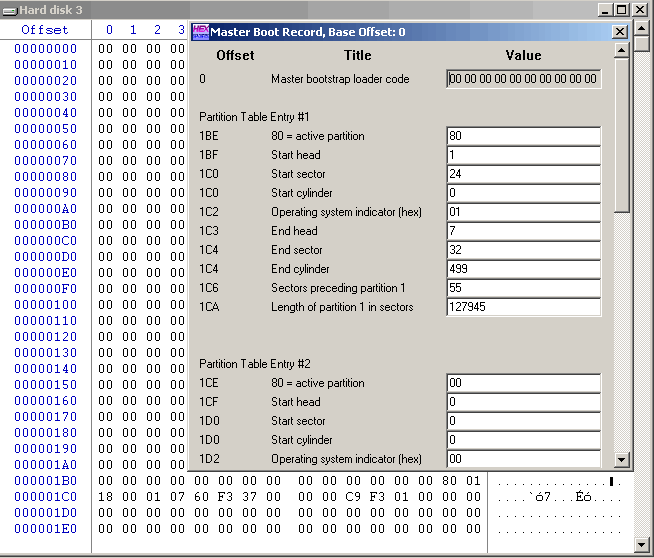Click 'Length of partition 1 in sectors' label
654x558 pixels.
342,307
